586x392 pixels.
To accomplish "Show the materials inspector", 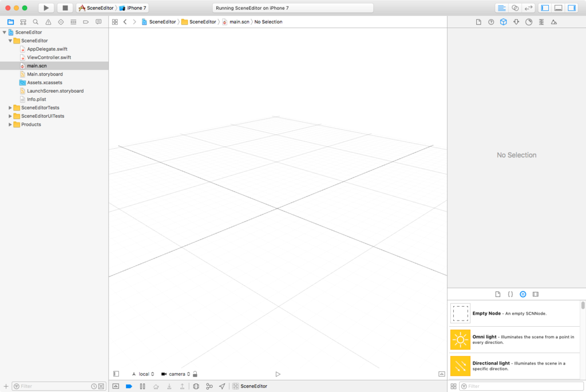I will coord(529,22).
